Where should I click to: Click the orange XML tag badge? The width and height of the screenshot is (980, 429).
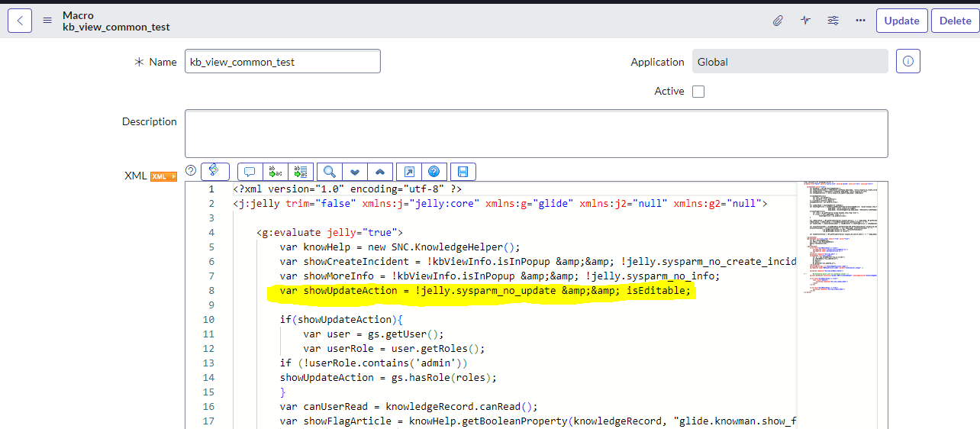163,176
